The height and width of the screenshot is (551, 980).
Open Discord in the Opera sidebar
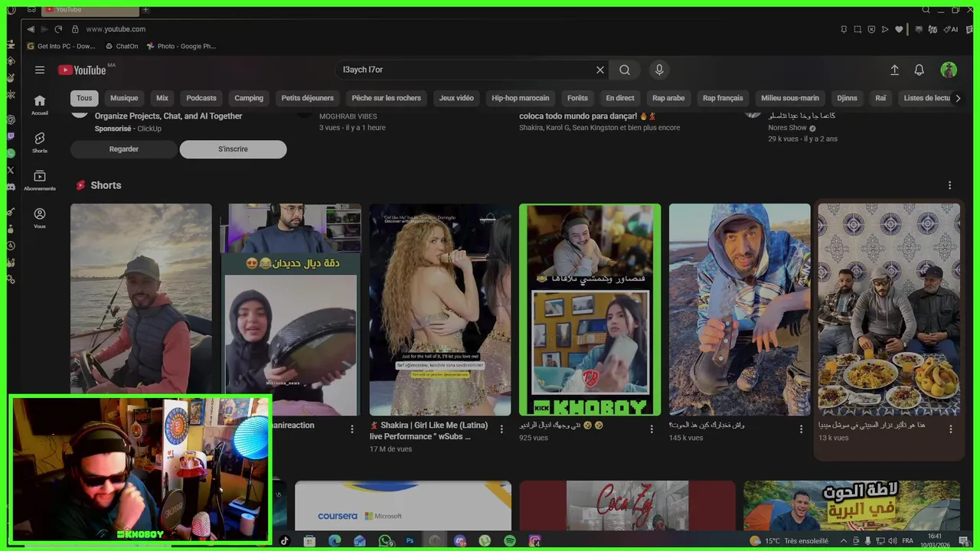(x=11, y=187)
